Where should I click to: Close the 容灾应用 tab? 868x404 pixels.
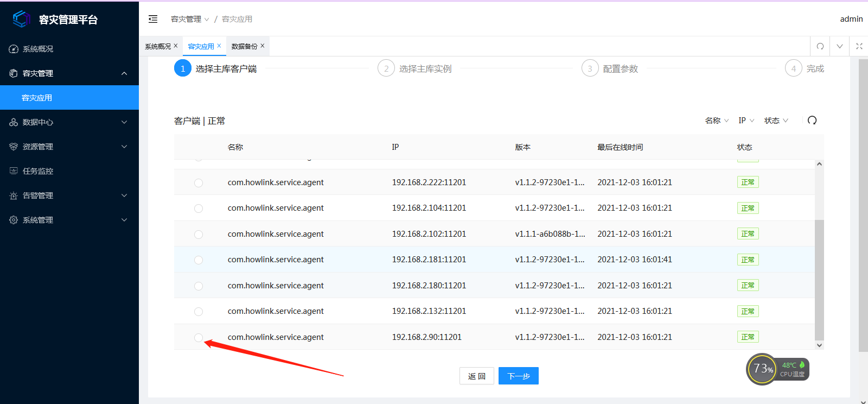coord(219,46)
